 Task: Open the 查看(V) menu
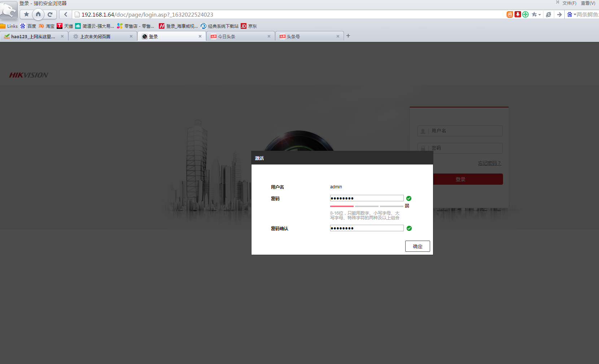pyautogui.click(x=588, y=3)
